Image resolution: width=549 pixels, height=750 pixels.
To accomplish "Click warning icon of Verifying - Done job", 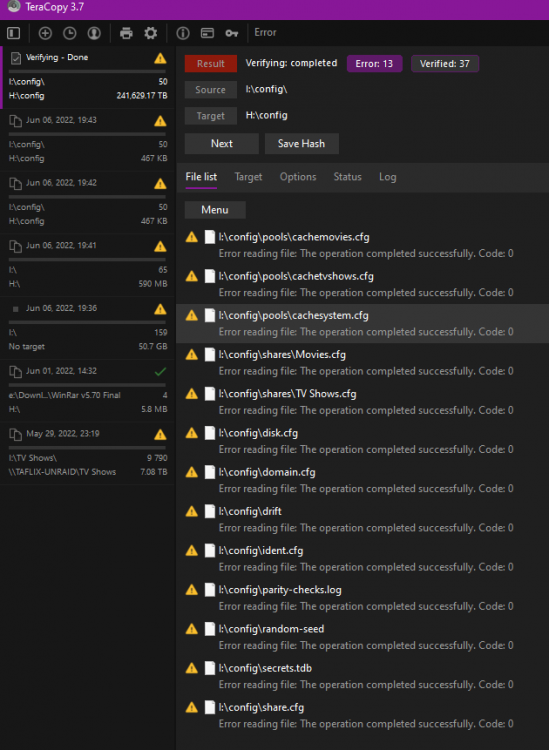I will click(160, 58).
